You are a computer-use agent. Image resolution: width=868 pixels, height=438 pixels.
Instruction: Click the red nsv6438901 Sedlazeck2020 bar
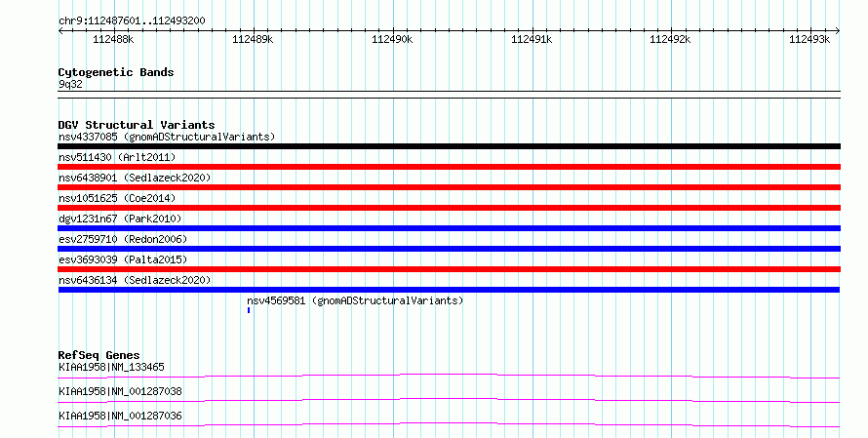pos(449,187)
